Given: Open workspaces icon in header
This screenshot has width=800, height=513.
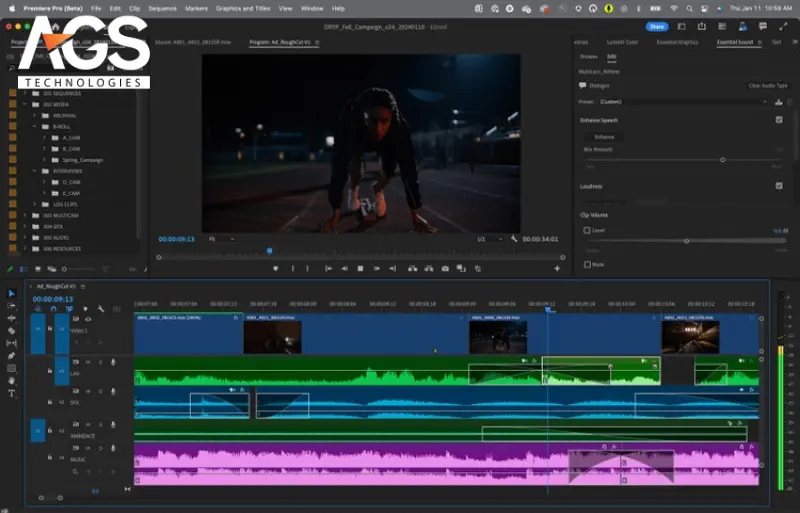Looking at the screenshot, I should [x=681, y=27].
